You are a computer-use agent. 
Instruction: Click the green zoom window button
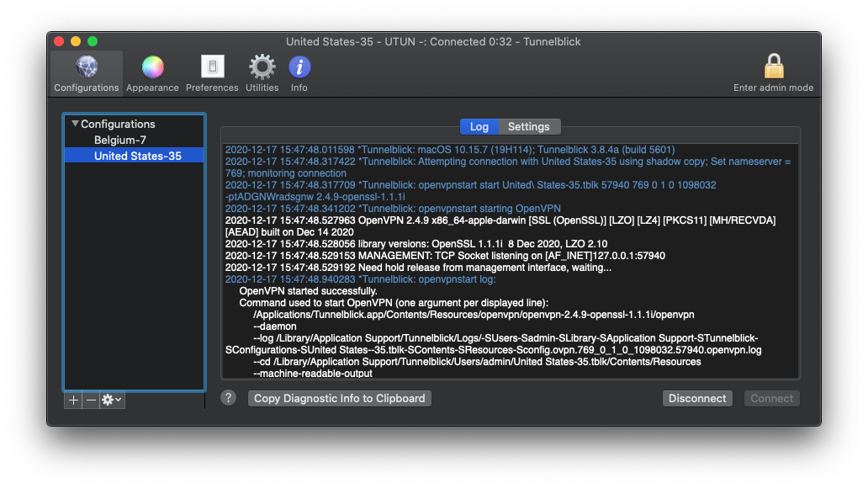[93, 41]
